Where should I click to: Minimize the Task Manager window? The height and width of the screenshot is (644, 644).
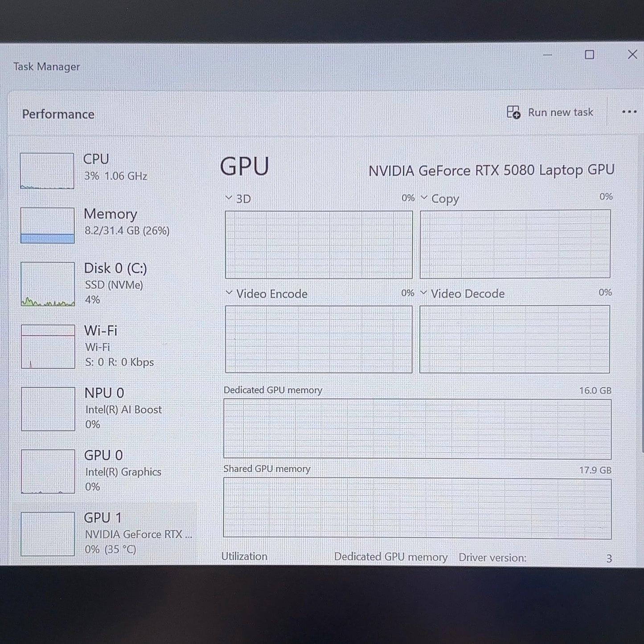coord(548,55)
